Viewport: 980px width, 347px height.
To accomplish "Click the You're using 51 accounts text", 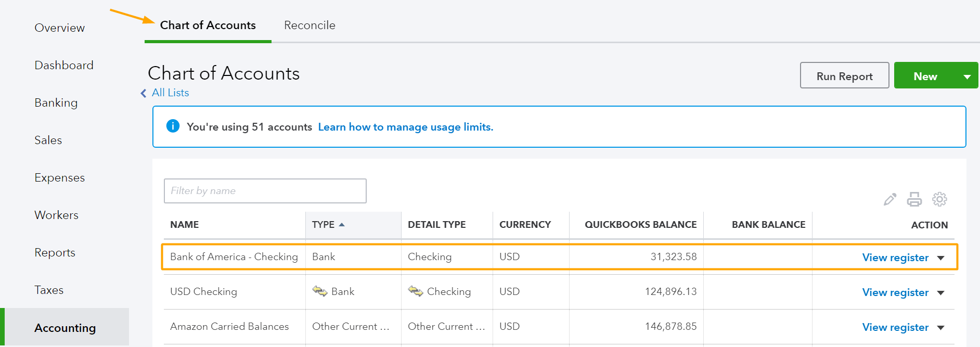I will coord(250,127).
